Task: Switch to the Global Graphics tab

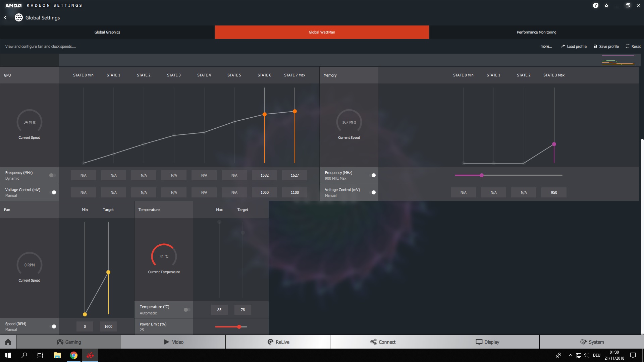Action: coord(107,32)
